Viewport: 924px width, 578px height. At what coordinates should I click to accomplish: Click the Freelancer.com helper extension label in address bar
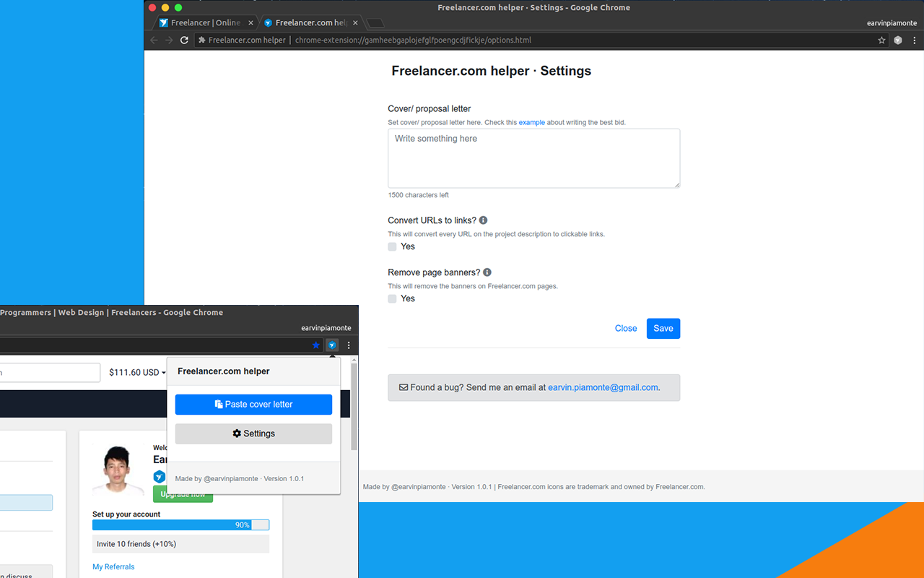[242, 40]
